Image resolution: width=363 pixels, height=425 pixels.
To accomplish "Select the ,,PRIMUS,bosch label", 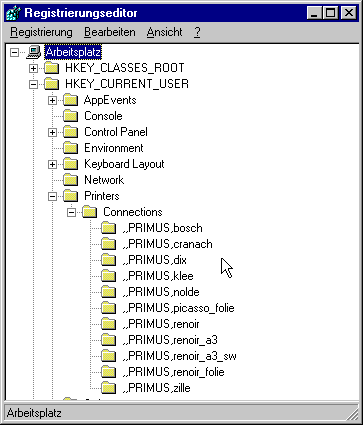I will pyautogui.click(x=162, y=228).
